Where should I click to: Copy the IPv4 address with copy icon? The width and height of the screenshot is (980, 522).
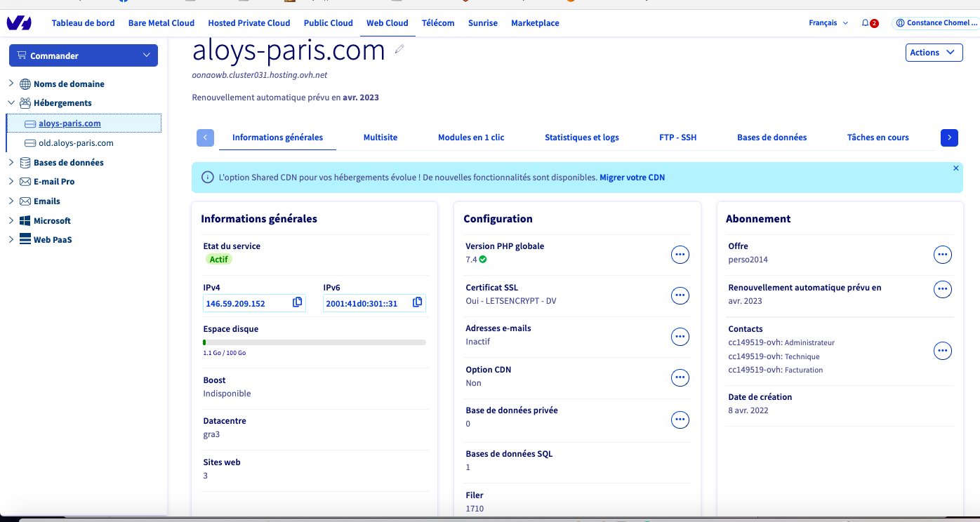pyautogui.click(x=297, y=302)
